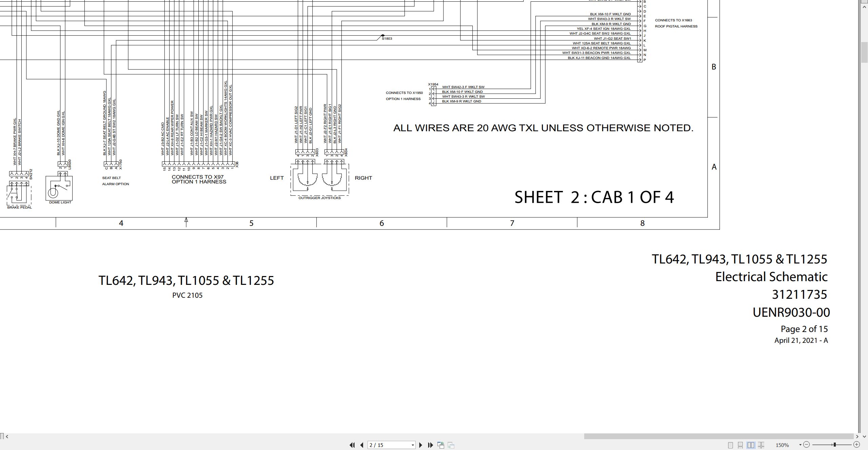Click the Electrical Schematic title text
Image resolution: width=868 pixels, height=450 pixels.
(771, 277)
